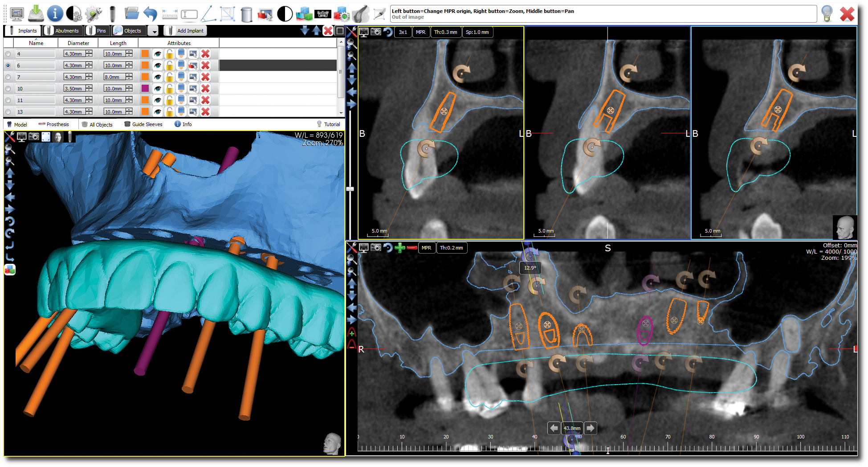The height and width of the screenshot is (467, 868).
Task: Switch to the Abutments tab
Action: pyautogui.click(x=63, y=31)
